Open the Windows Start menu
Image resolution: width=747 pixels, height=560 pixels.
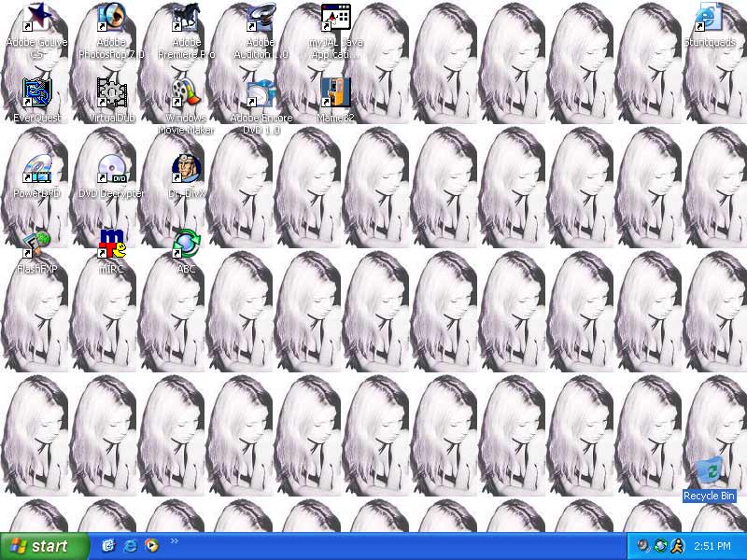click(x=45, y=546)
